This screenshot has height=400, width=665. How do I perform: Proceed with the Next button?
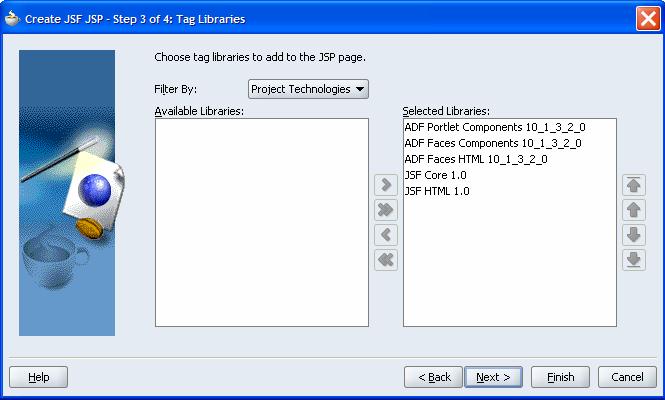493,377
